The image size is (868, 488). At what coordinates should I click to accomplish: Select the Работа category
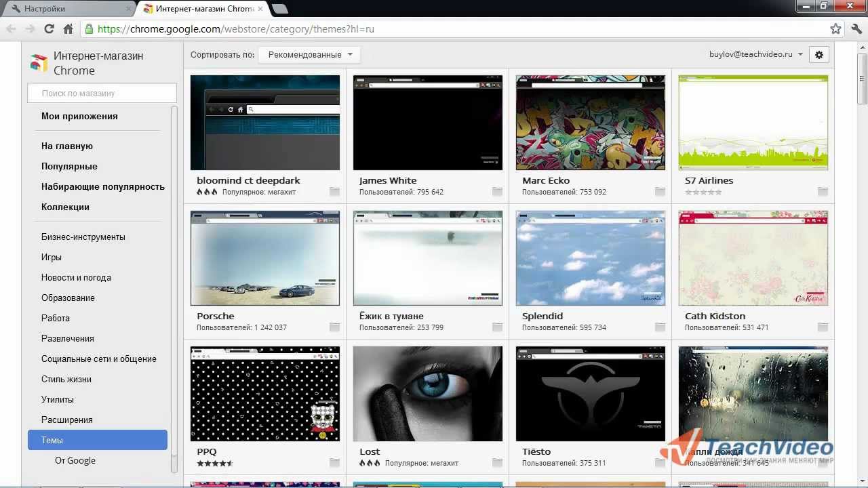56,318
